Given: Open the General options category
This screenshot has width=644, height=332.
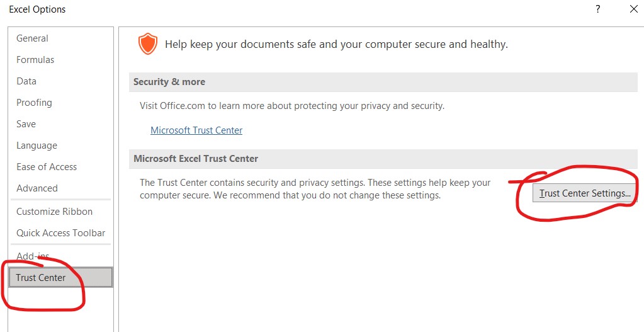Looking at the screenshot, I should point(32,38).
